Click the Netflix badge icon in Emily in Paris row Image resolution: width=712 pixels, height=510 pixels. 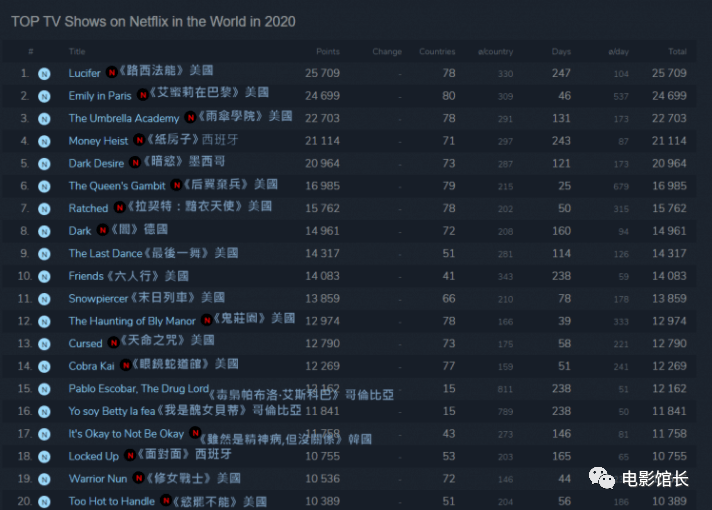tap(44, 96)
